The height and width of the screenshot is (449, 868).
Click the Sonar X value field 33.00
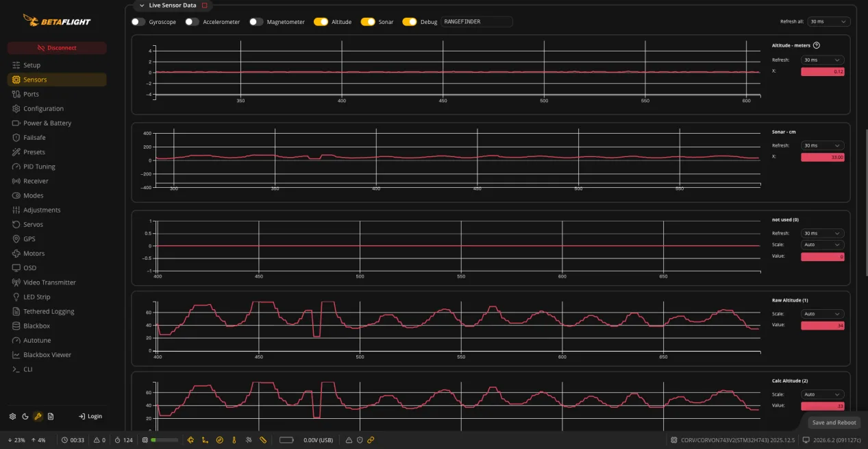coord(823,157)
